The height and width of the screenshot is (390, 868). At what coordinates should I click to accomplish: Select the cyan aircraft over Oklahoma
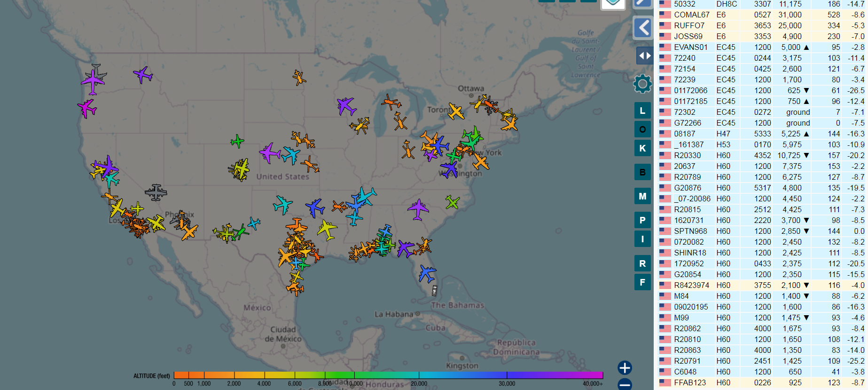[x=282, y=205]
